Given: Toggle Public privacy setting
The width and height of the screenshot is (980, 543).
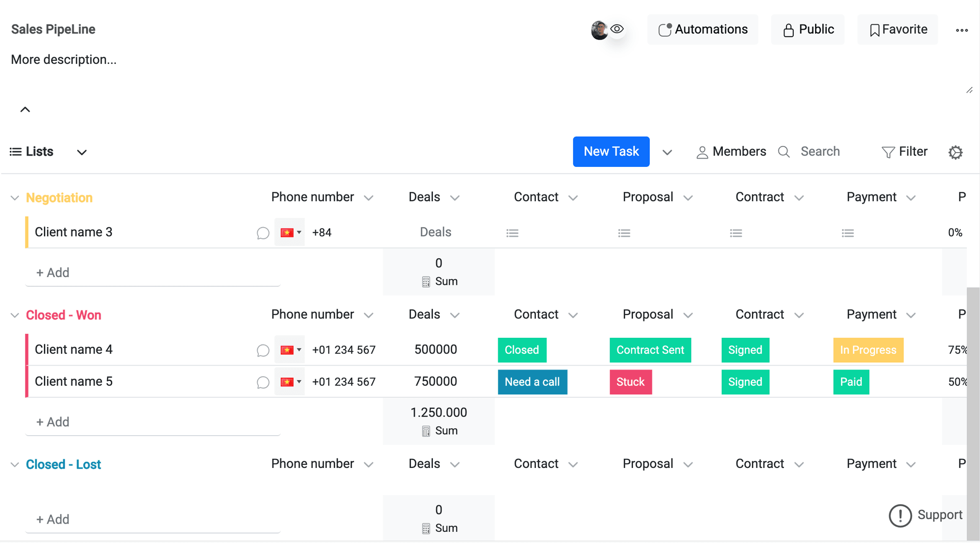Looking at the screenshot, I should [x=808, y=30].
